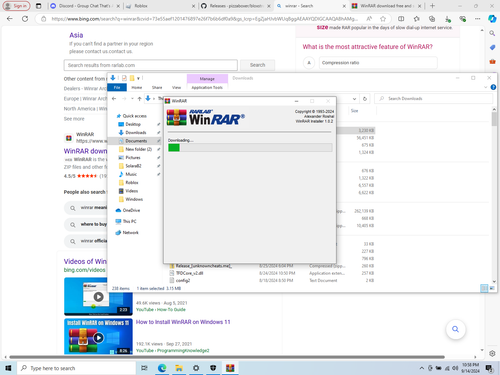Refresh the Downloads folder in Explorer
This screenshot has width=500, height=375.
click(365, 99)
